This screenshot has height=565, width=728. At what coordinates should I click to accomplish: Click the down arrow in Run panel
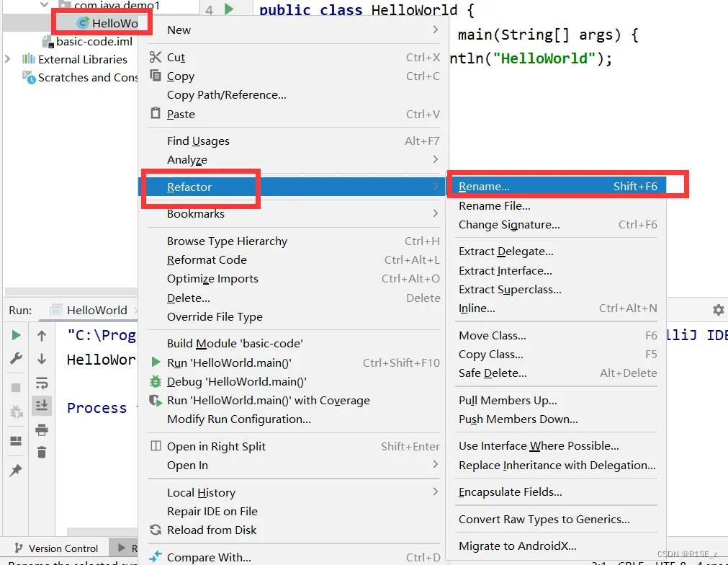pyautogui.click(x=42, y=359)
